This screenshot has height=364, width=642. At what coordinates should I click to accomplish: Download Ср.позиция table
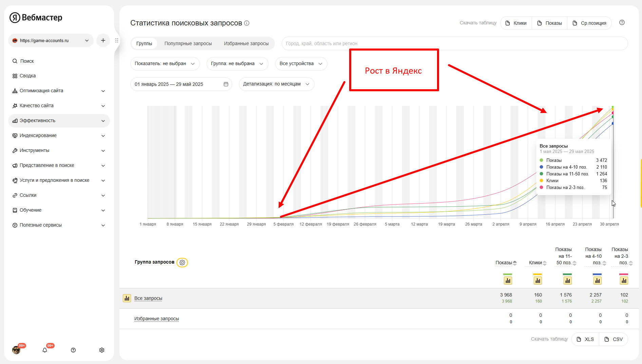[x=589, y=23]
